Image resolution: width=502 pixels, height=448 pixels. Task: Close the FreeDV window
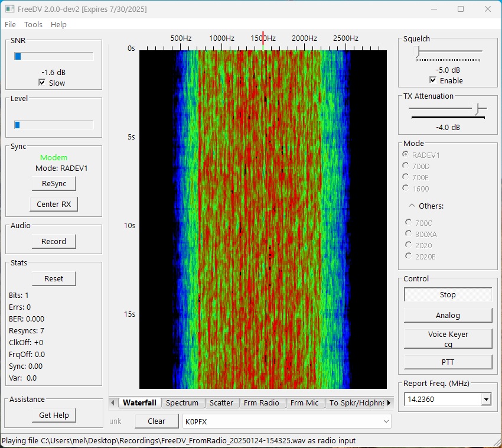pos(488,9)
